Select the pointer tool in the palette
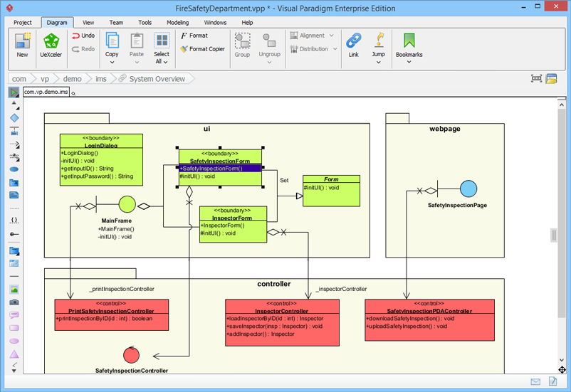 coord(14,92)
